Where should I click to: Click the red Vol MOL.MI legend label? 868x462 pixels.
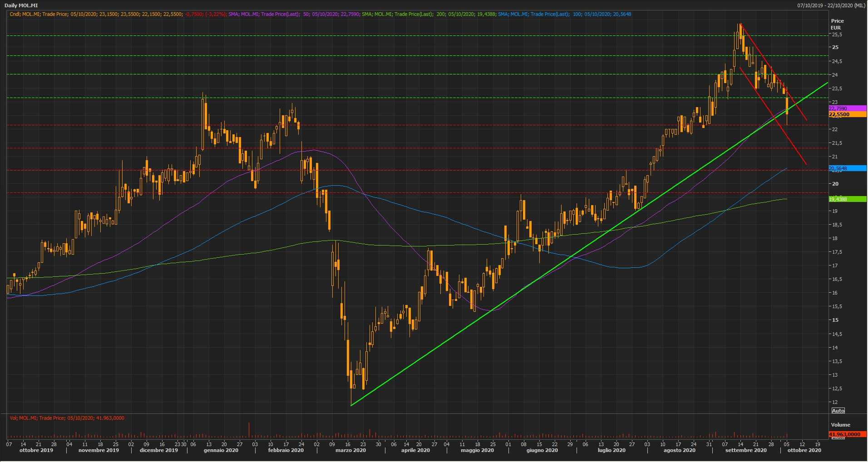point(67,418)
